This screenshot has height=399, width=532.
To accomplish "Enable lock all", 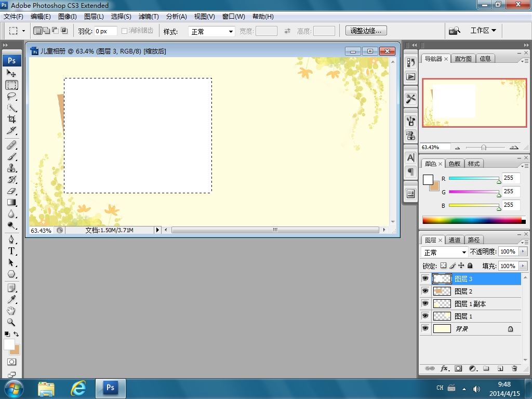I will point(470,265).
